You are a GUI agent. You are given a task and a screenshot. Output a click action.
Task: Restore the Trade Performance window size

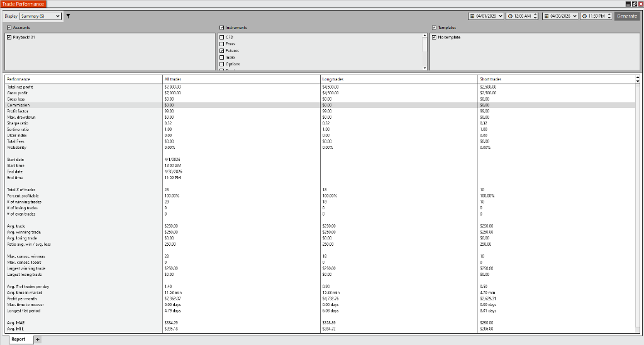pyautogui.click(x=634, y=4)
